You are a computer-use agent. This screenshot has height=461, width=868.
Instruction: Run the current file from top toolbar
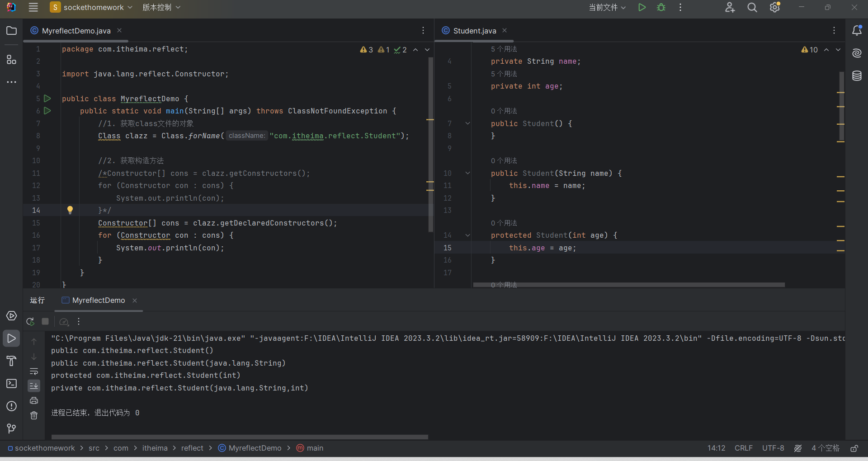tap(642, 7)
